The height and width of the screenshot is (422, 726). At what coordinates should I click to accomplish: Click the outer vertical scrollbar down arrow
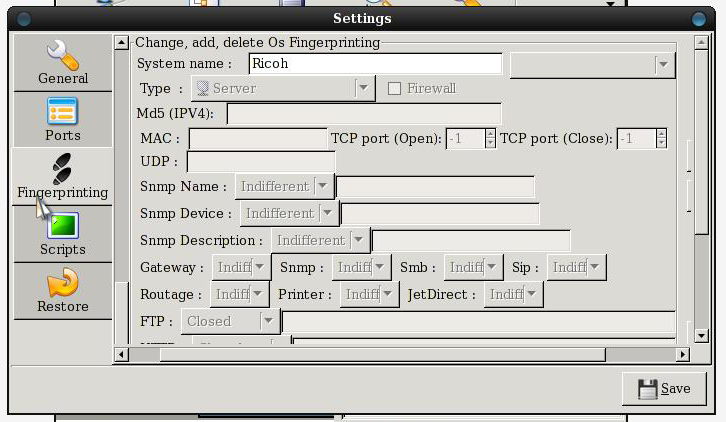pos(701,336)
